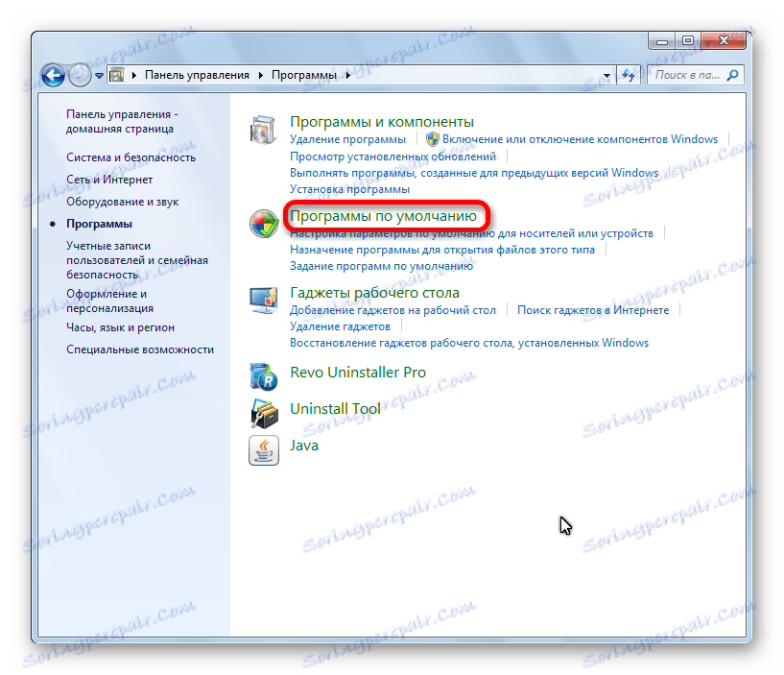The height and width of the screenshot is (675, 784).
Task: Maximize the Control Panel window
Action: coord(688,41)
